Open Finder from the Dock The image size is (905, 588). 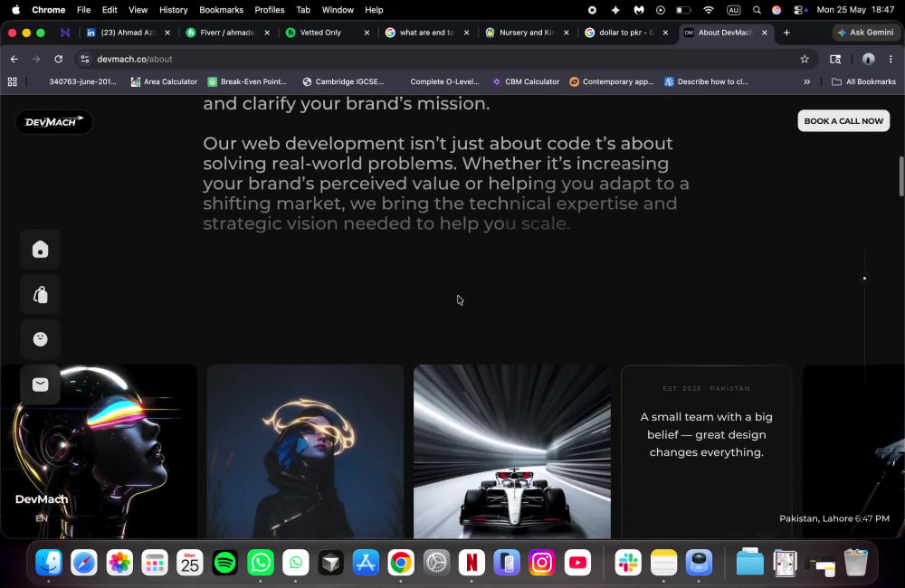point(49,563)
